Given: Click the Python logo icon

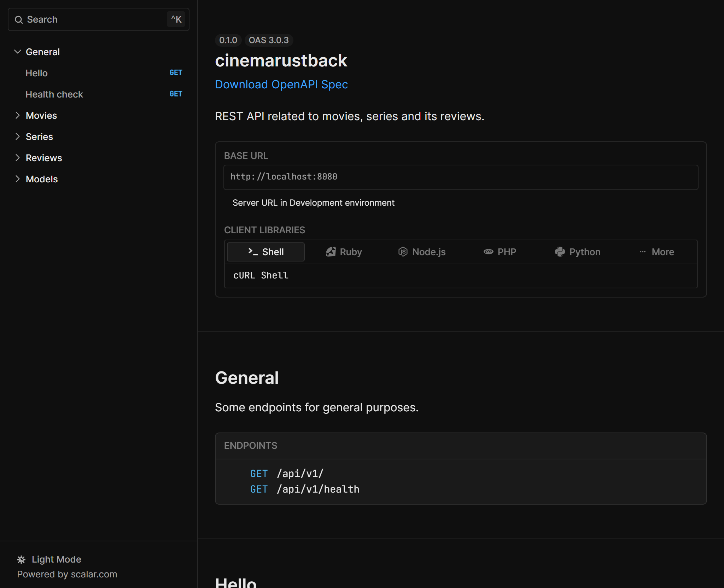Looking at the screenshot, I should pyautogui.click(x=560, y=252).
